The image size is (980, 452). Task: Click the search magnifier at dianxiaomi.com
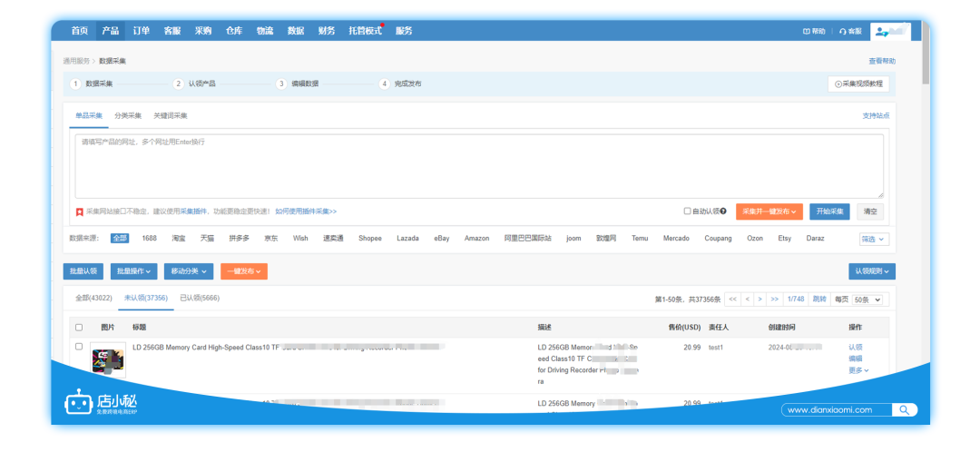point(904,410)
